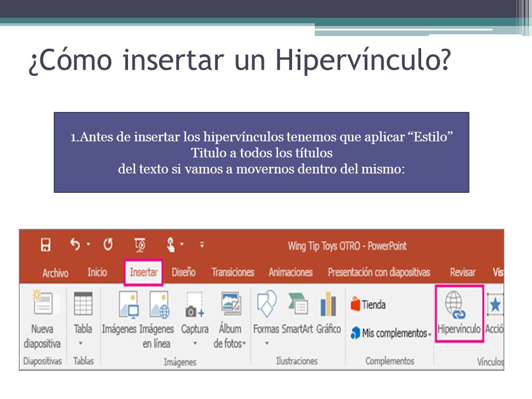
Task: Open the Transiciones tab
Action: coord(233,272)
